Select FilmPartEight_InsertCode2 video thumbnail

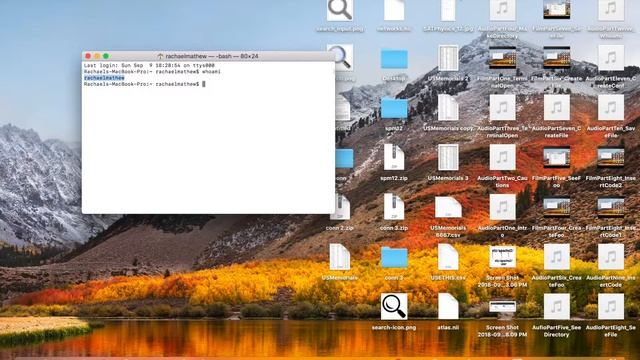[x=611, y=157]
